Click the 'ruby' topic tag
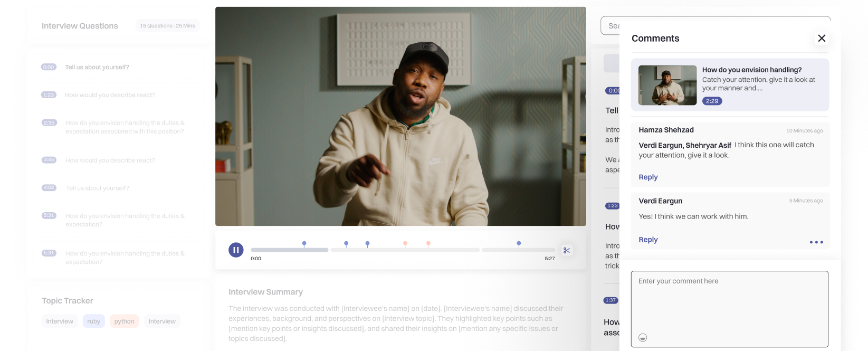Viewport: 868px width, 351px height. click(x=93, y=321)
